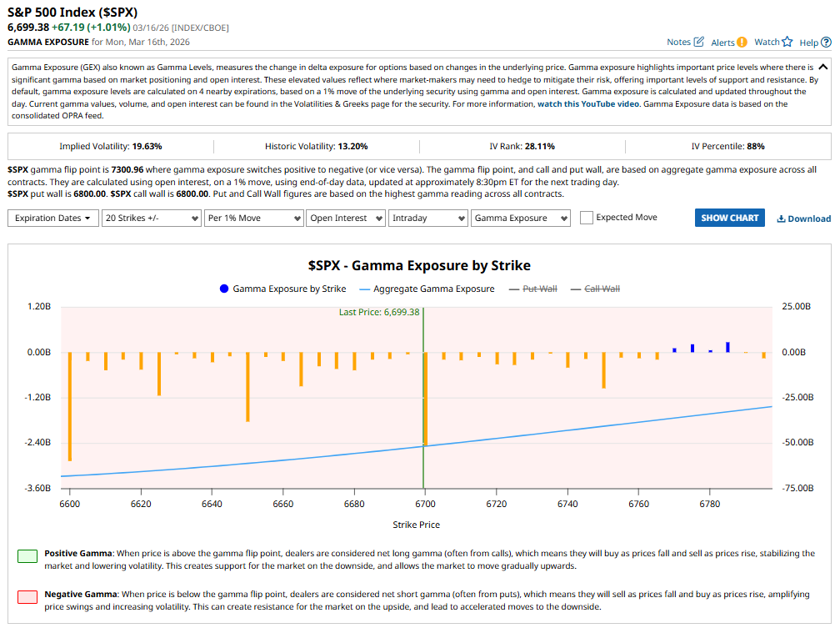This screenshot has width=840, height=628.
Task: Click the SHOW CHART button
Action: pos(729,217)
